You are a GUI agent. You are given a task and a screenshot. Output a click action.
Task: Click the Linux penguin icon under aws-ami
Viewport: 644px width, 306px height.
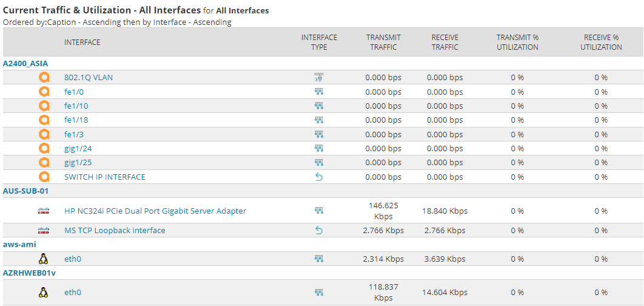coord(44,259)
